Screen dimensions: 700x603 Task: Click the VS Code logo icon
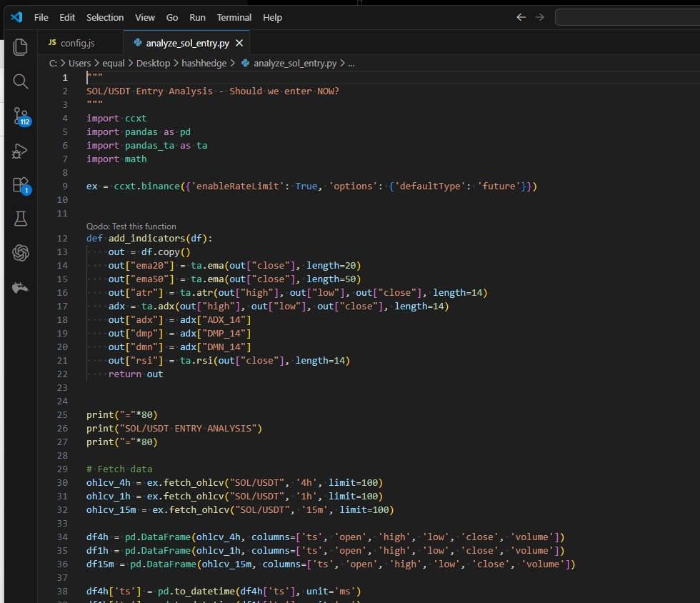[16, 17]
